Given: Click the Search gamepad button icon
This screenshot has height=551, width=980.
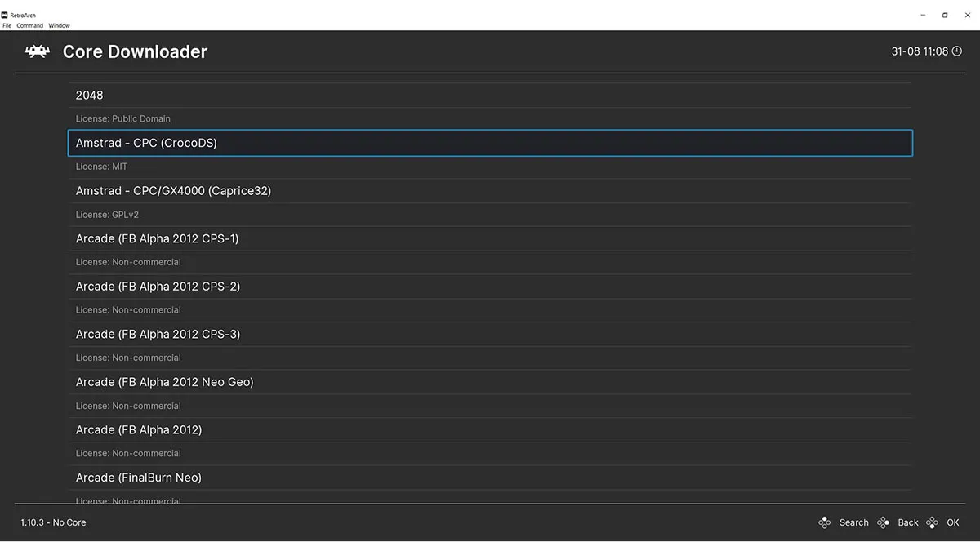Looking at the screenshot, I should coord(825,522).
